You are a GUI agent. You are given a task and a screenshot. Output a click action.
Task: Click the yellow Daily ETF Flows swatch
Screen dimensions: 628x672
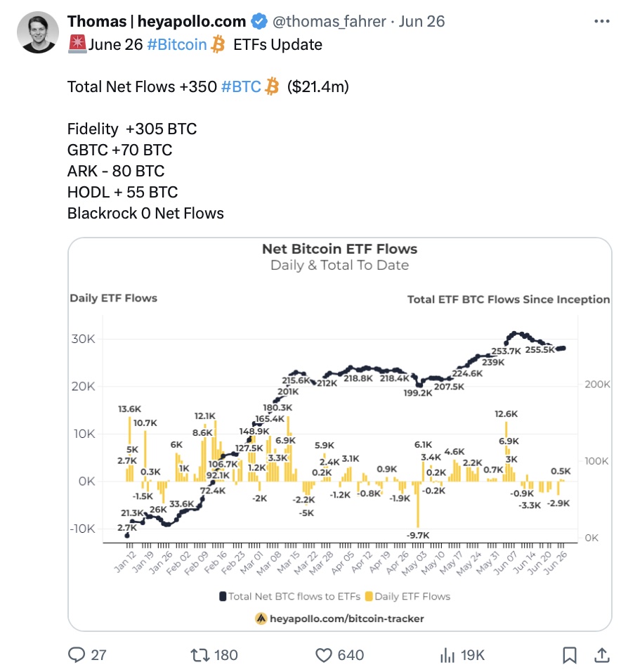tap(368, 596)
